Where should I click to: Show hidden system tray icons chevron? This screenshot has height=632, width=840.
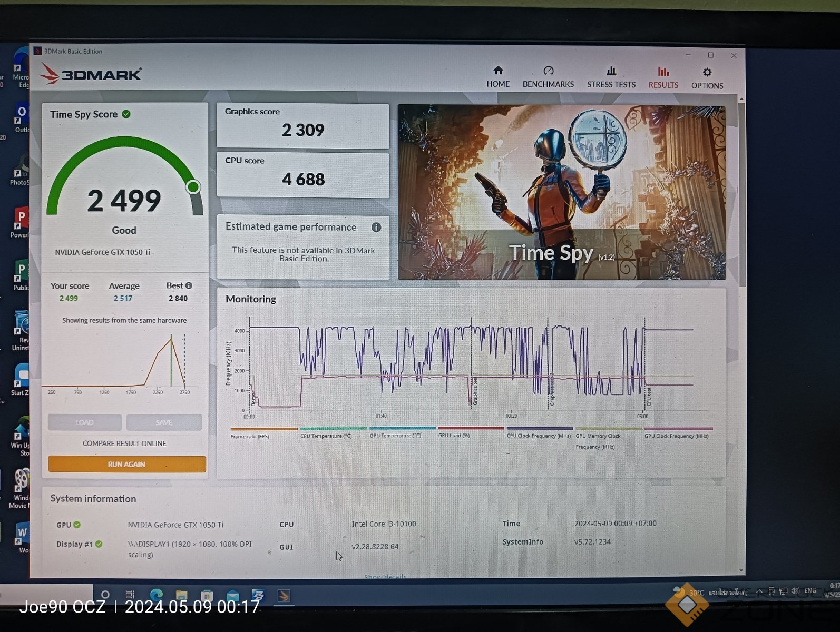tap(759, 591)
